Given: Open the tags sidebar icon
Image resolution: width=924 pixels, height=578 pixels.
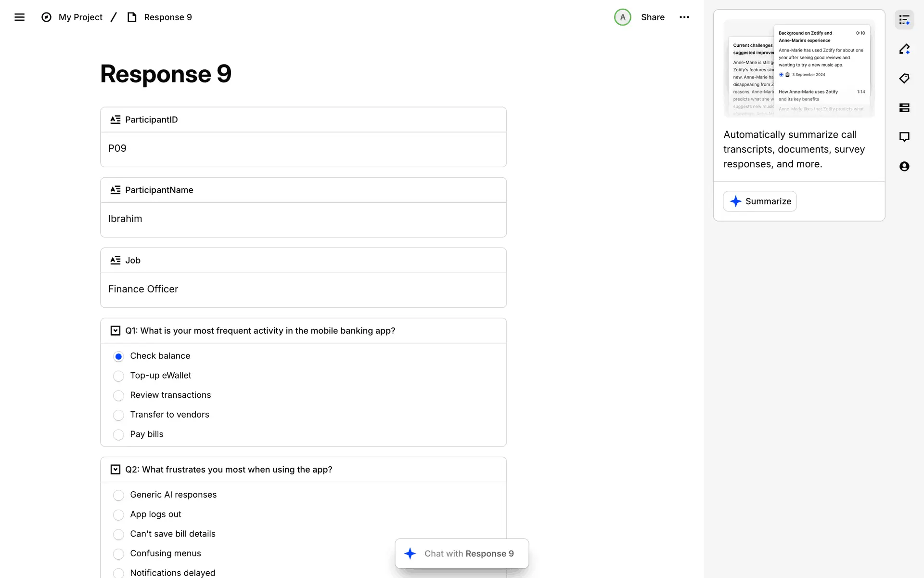Looking at the screenshot, I should coord(904,79).
